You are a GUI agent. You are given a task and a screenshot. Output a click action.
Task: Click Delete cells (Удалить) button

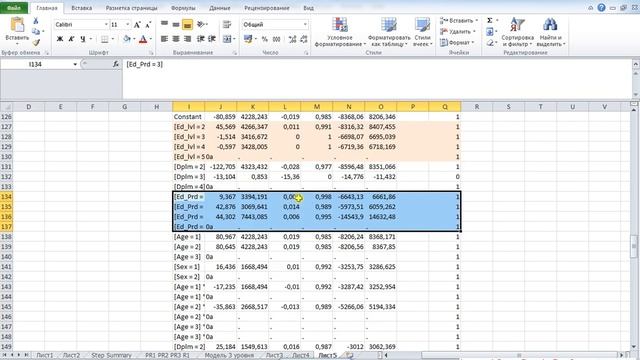(x=457, y=31)
